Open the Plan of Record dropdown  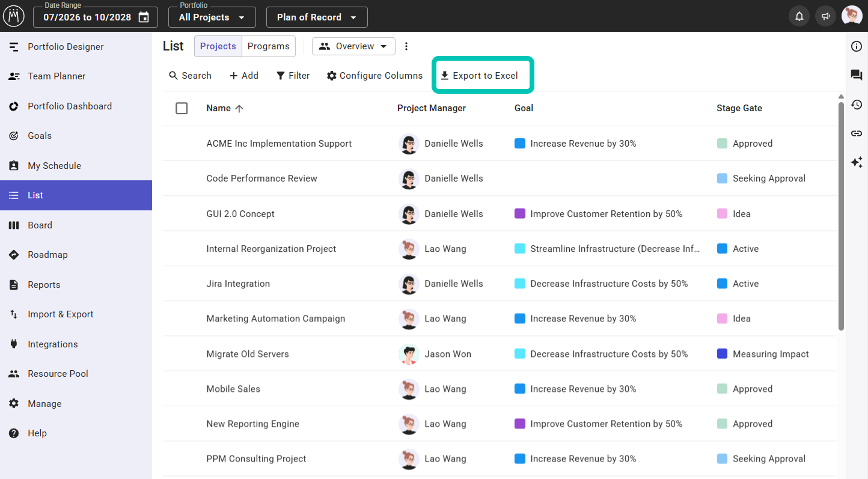pyautogui.click(x=317, y=17)
